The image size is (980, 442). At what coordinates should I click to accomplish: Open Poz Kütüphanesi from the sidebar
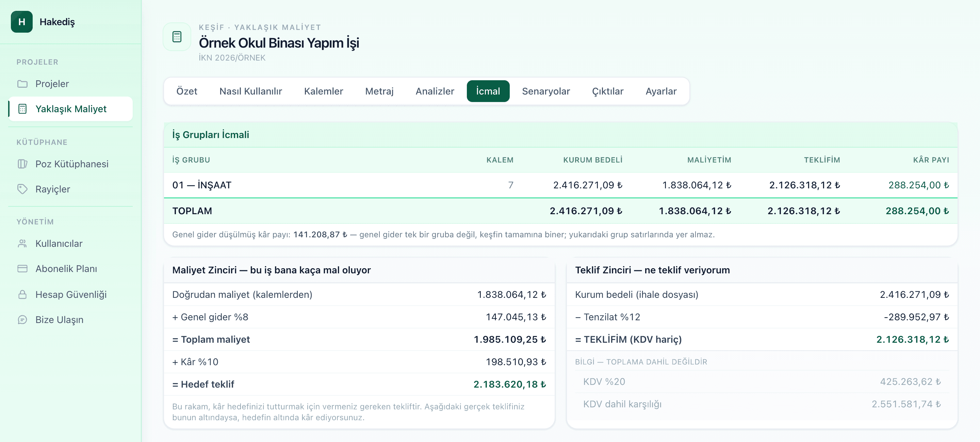70,164
